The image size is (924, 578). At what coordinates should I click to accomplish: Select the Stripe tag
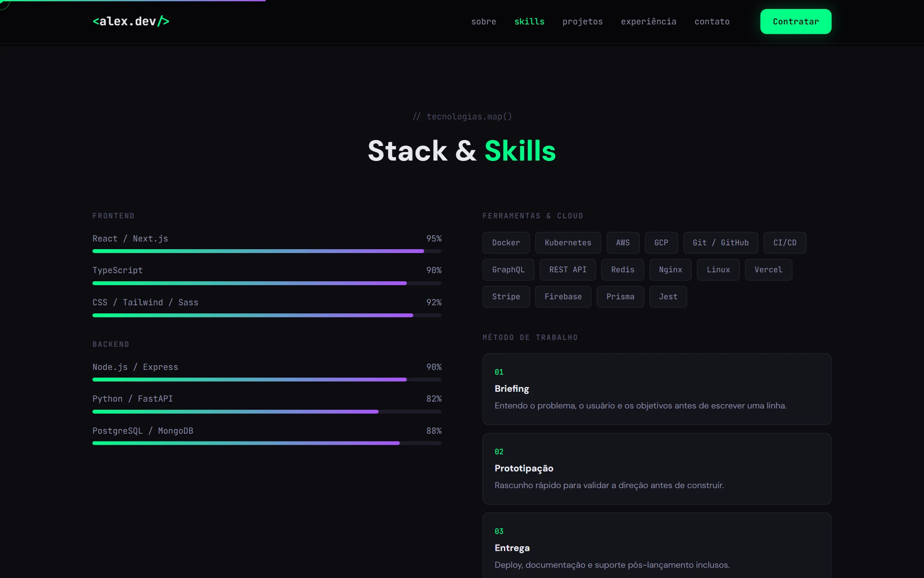(506, 297)
